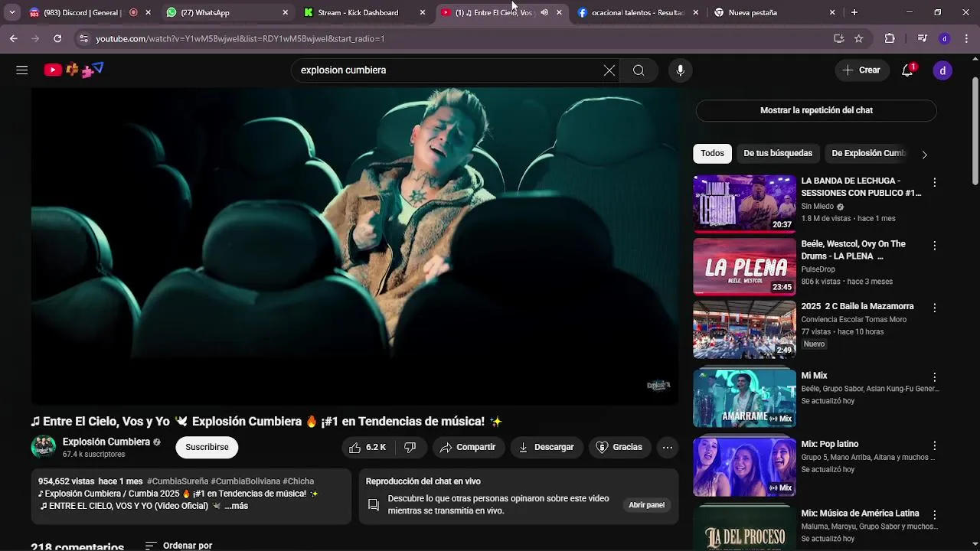
Task: Like the video with thumbs up
Action: click(x=367, y=448)
